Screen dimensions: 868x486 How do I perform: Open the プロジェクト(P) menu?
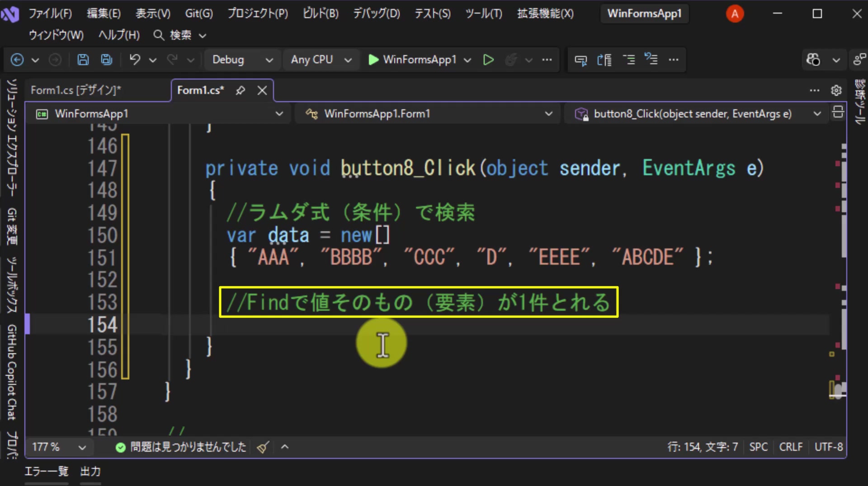tap(258, 14)
